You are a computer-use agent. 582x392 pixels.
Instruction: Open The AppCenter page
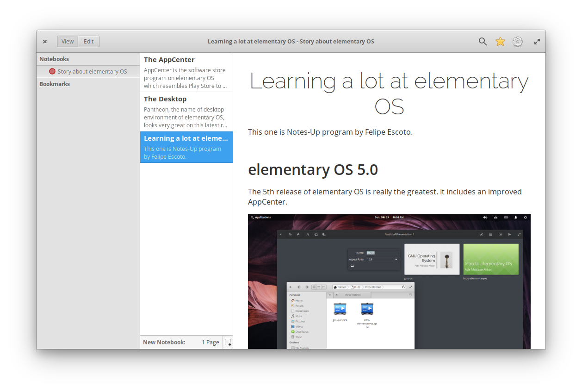[186, 72]
